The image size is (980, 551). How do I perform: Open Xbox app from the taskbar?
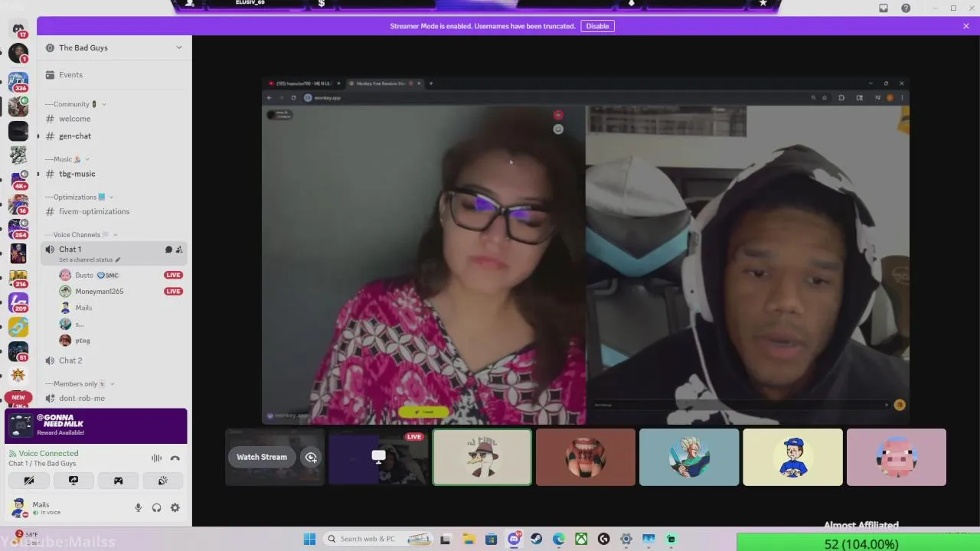pos(582,540)
